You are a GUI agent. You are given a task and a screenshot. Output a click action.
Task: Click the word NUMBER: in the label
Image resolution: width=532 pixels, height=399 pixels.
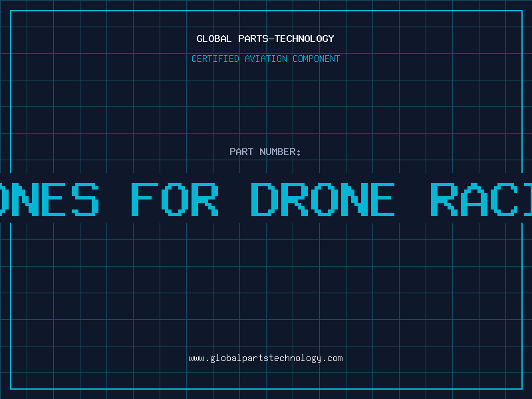pos(280,152)
